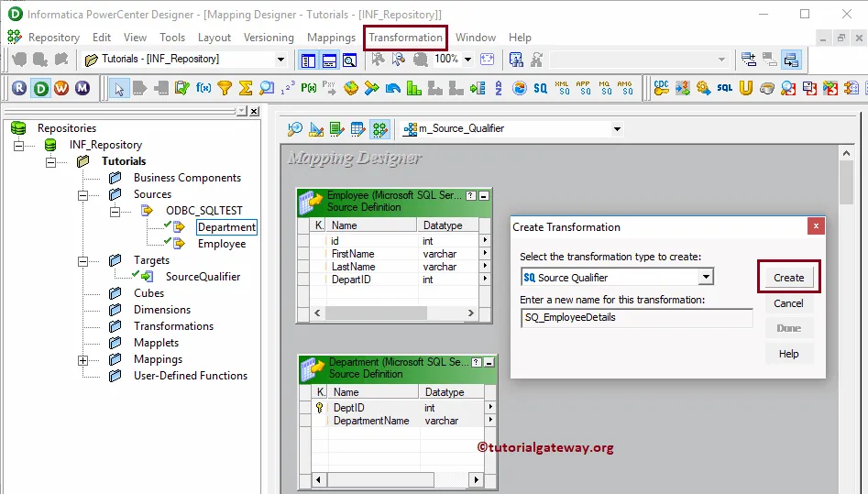Click the Employee box horizontal scrollbar thumb
The width and height of the screenshot is (868, 494).
pyautogui.click(x=376, y=313)
